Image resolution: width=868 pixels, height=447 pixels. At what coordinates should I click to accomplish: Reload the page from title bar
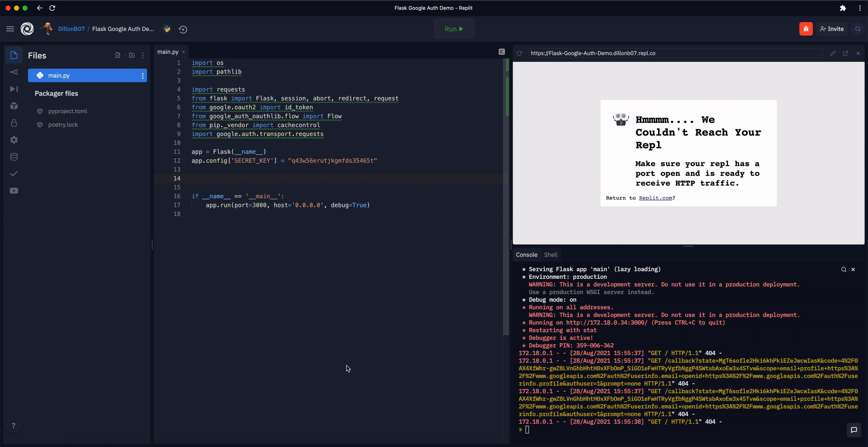click(52, 8)
